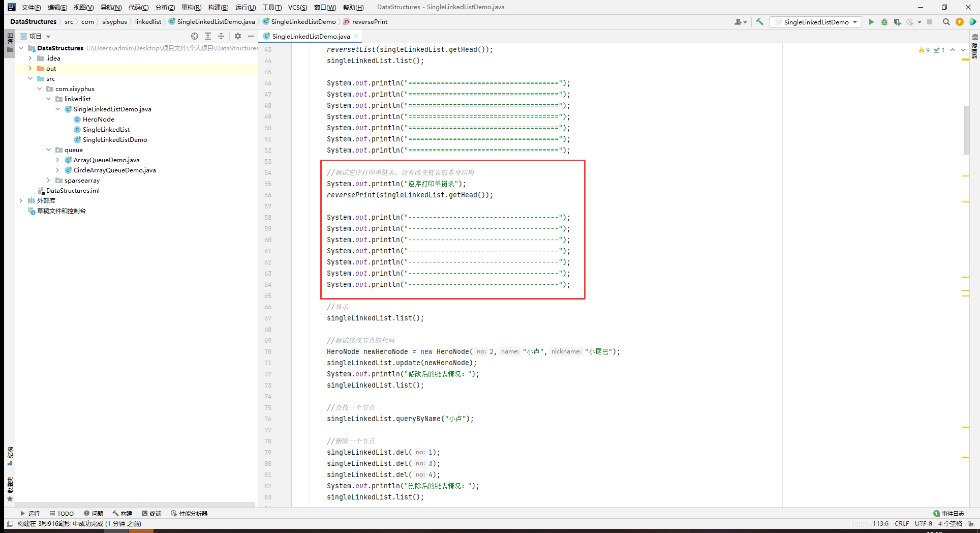Open the 运行 tool window at the bottom

29,513
